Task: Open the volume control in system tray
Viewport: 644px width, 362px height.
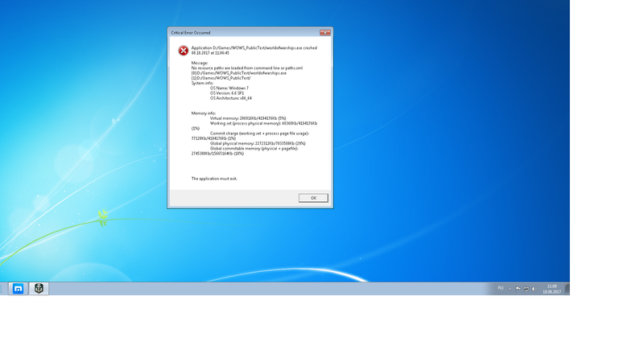Action: (x=535, y=288)
